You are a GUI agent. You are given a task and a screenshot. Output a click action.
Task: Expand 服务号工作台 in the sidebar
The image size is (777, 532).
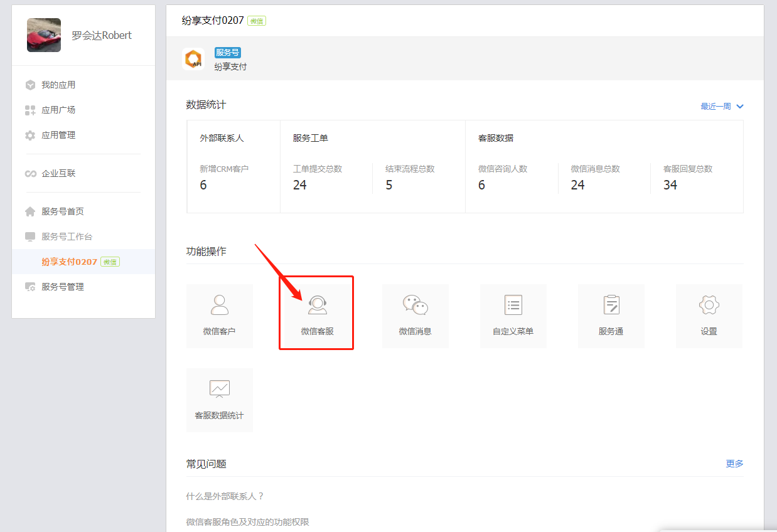[x=67, y=237]
